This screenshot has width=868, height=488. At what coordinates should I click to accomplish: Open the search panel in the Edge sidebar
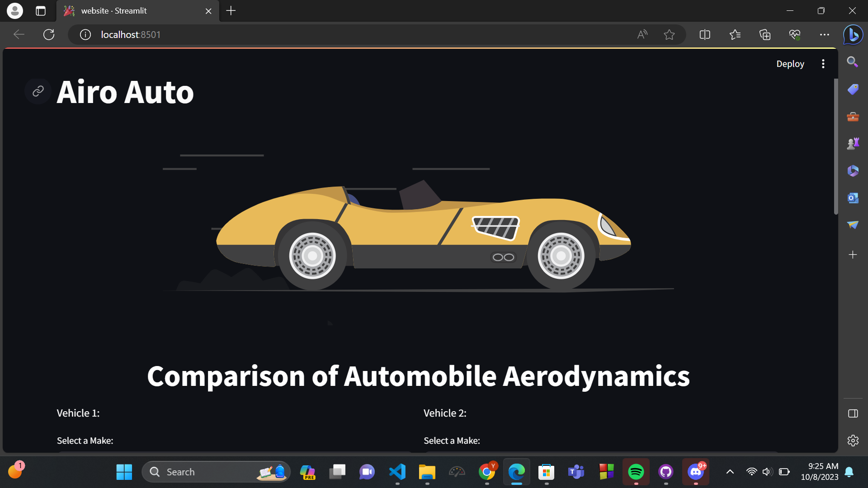(853, 62)
